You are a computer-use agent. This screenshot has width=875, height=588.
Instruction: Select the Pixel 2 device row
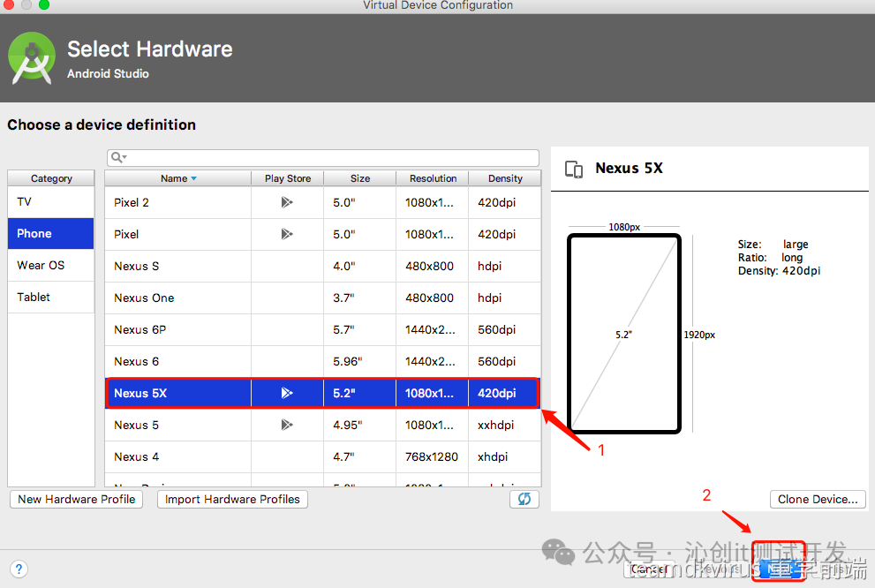coord(322,202)
